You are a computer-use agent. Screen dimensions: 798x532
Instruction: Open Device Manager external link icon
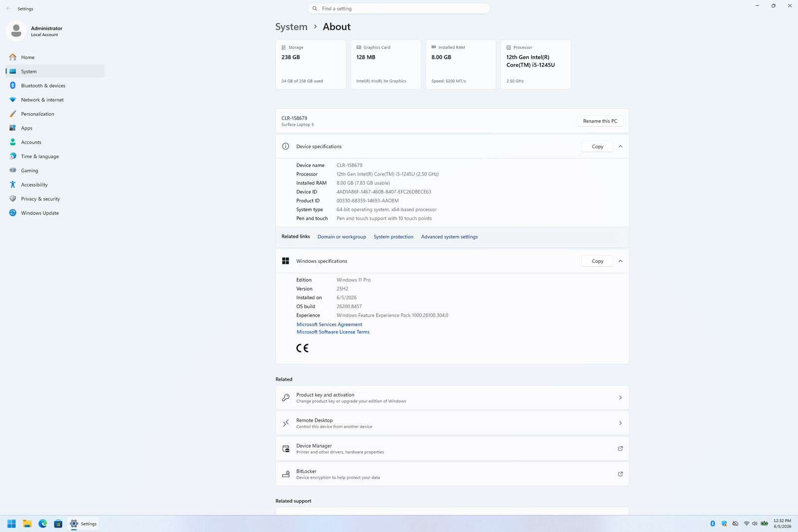click(x=620, y=448)
